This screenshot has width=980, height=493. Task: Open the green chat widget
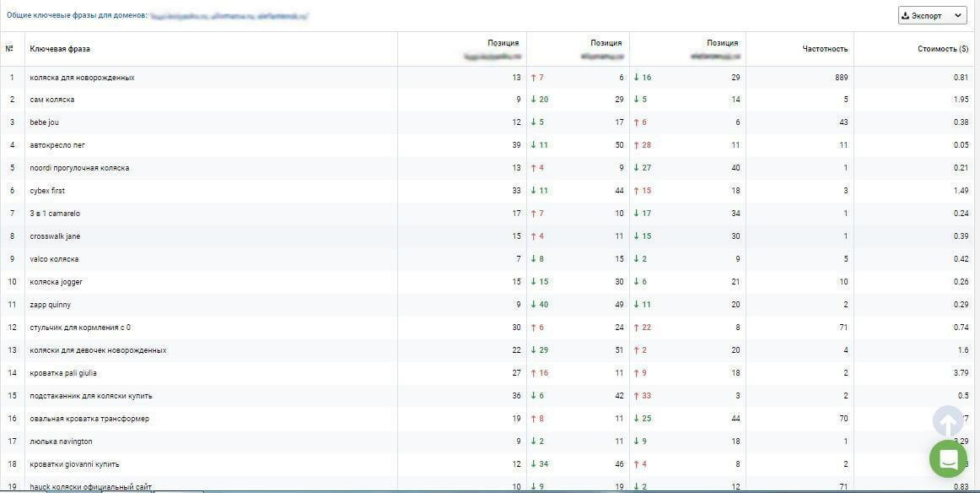click(948, 458)
